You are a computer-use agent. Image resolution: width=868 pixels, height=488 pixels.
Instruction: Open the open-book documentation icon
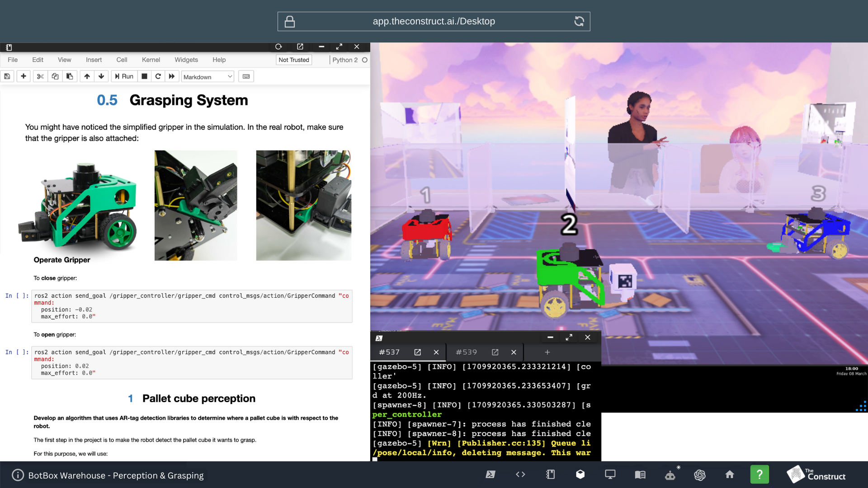point(640,474)
